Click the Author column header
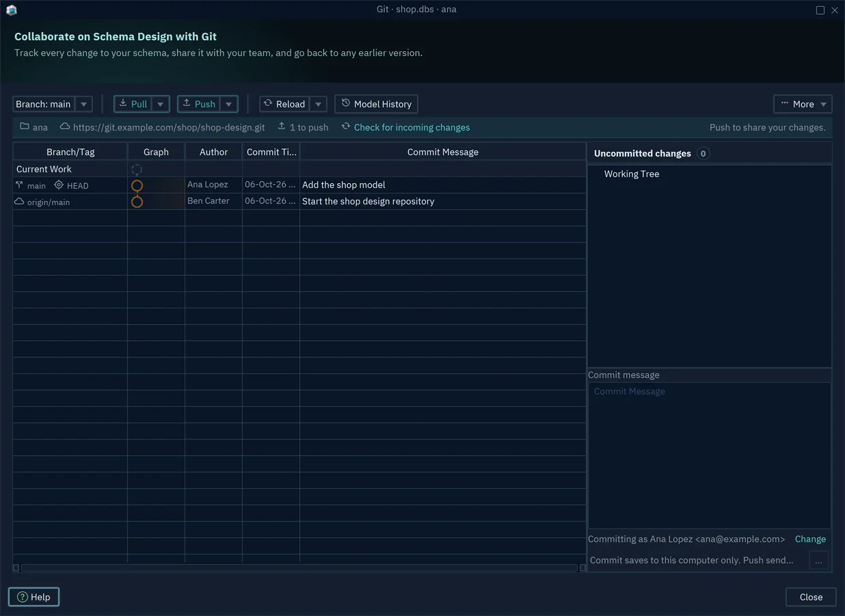Viewport: 845px width, 616px height. (x=213, y=152)
